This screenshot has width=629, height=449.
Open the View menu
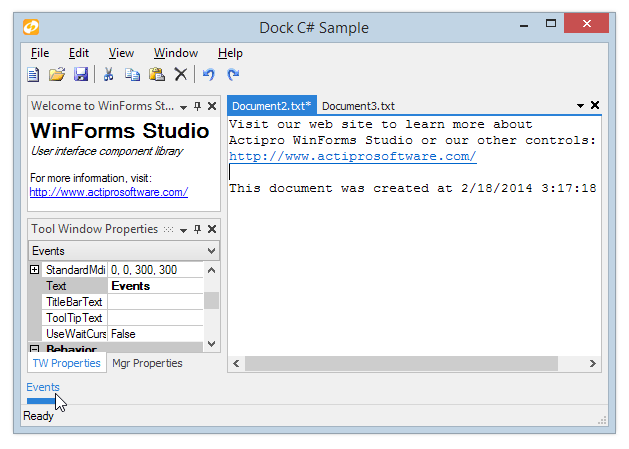[121, 53]
